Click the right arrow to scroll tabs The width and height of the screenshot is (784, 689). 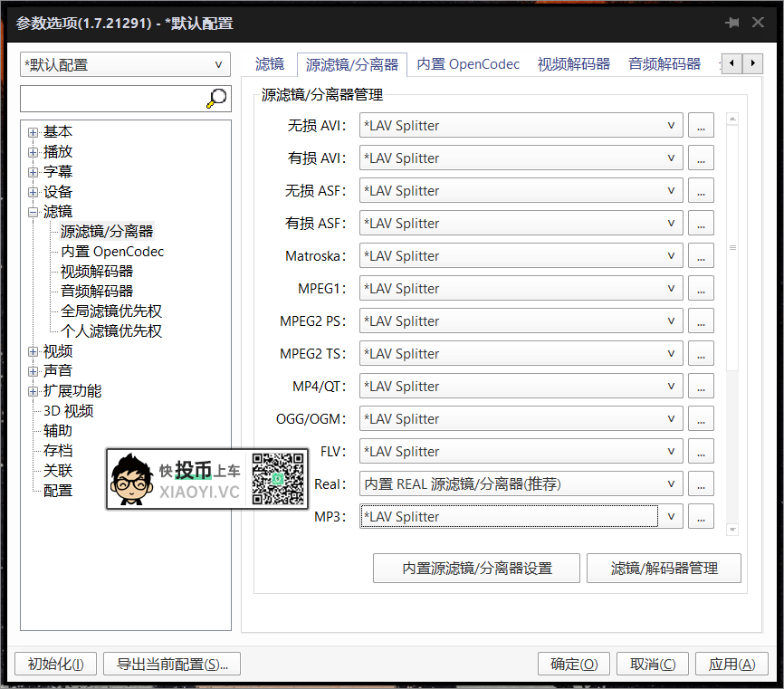752,63
